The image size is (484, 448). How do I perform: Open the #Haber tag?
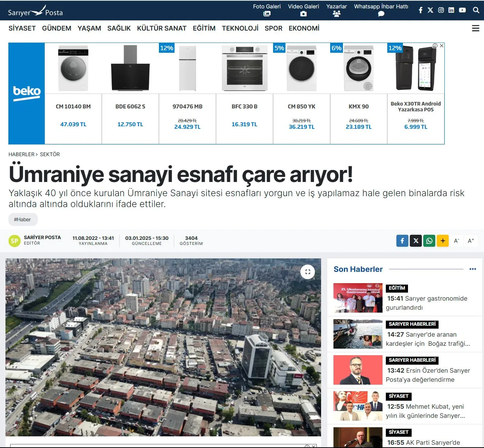23,219
